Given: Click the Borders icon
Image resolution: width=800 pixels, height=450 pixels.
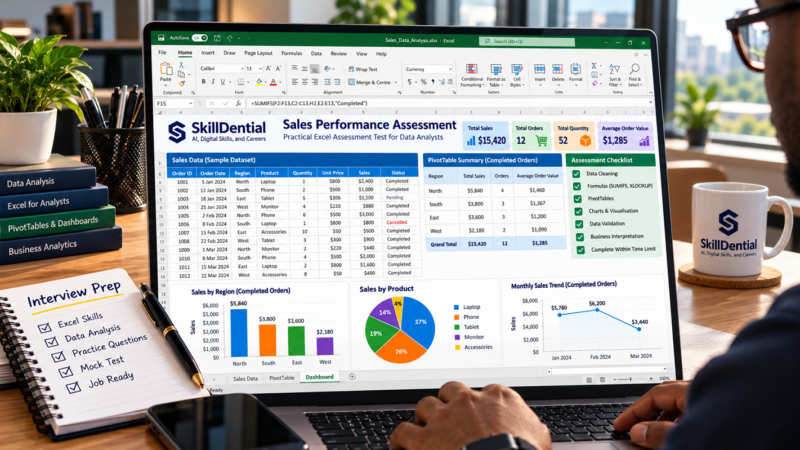Looking at the screenshot, I should [241, 82].
